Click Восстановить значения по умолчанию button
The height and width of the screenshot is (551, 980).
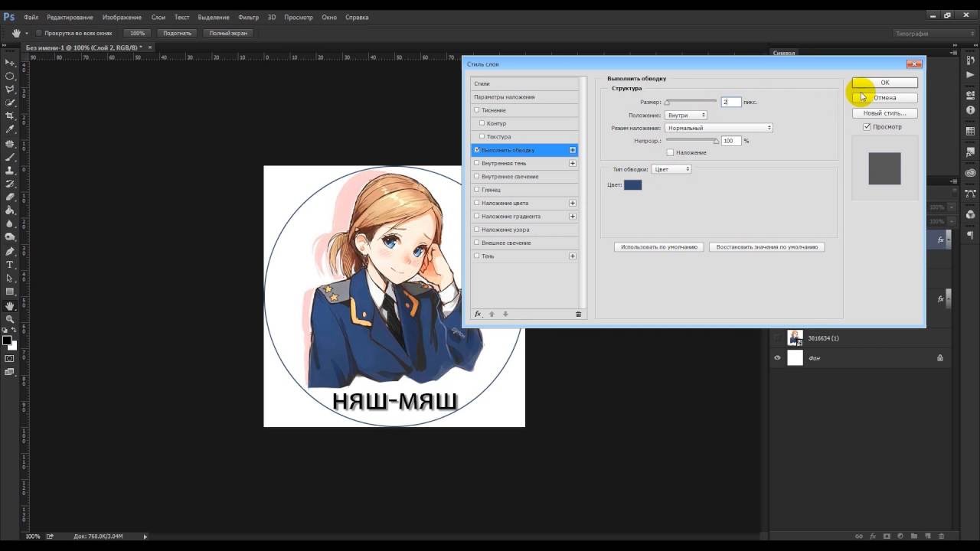pyautogui.click(x=766, y=247)
